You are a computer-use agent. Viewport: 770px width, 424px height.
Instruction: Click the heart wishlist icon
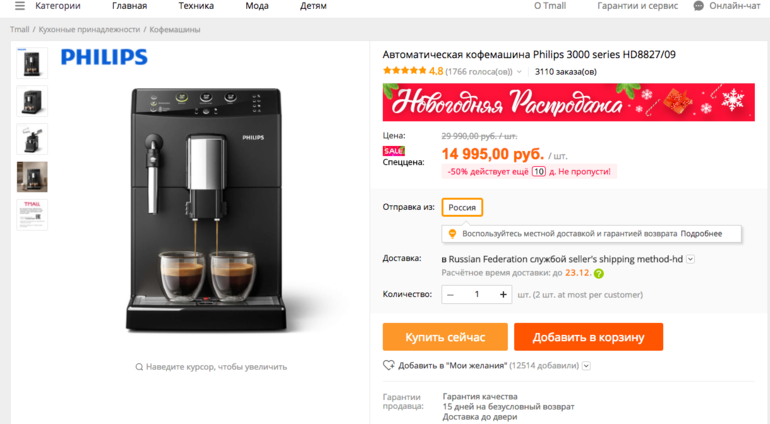point(388,365)
